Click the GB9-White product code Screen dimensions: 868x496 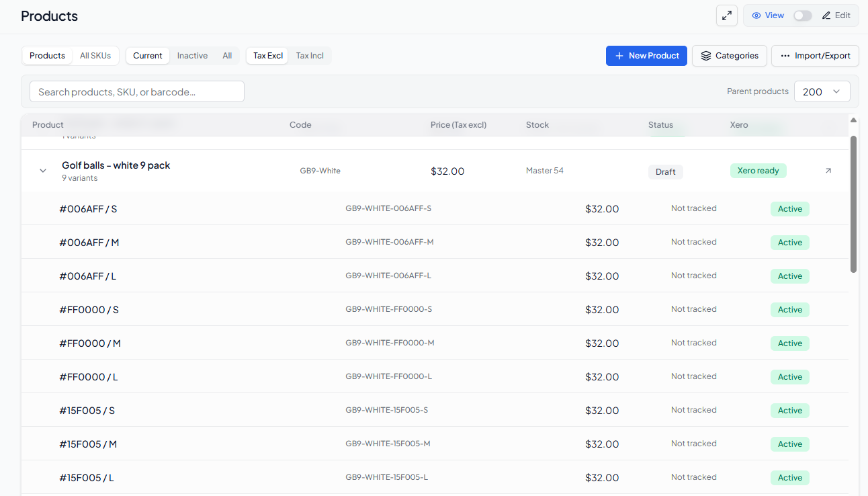(x=320, y=171)
